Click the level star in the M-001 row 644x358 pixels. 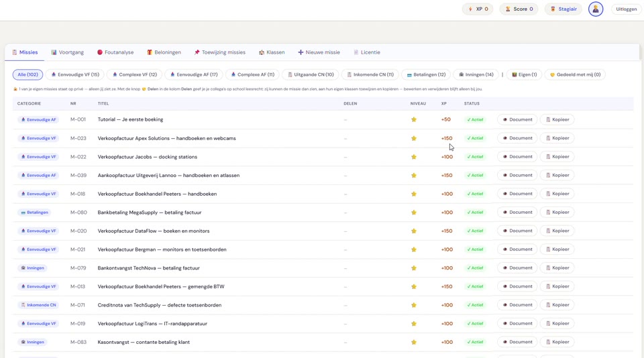click(414, 119)
